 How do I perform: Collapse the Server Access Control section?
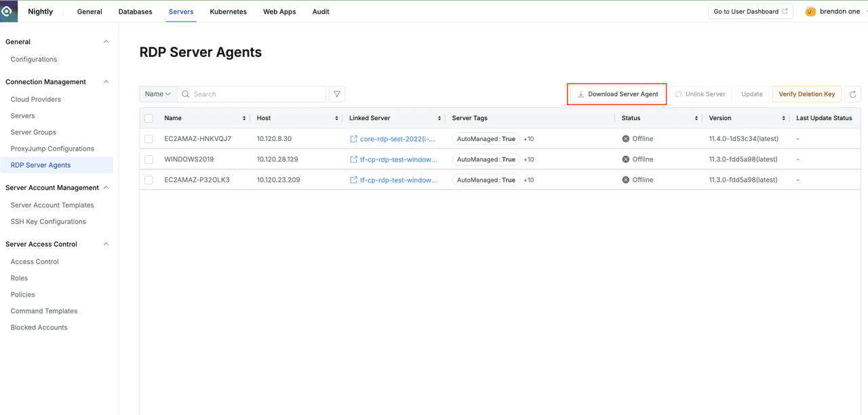pyautogui.click(x=106, y=243)
